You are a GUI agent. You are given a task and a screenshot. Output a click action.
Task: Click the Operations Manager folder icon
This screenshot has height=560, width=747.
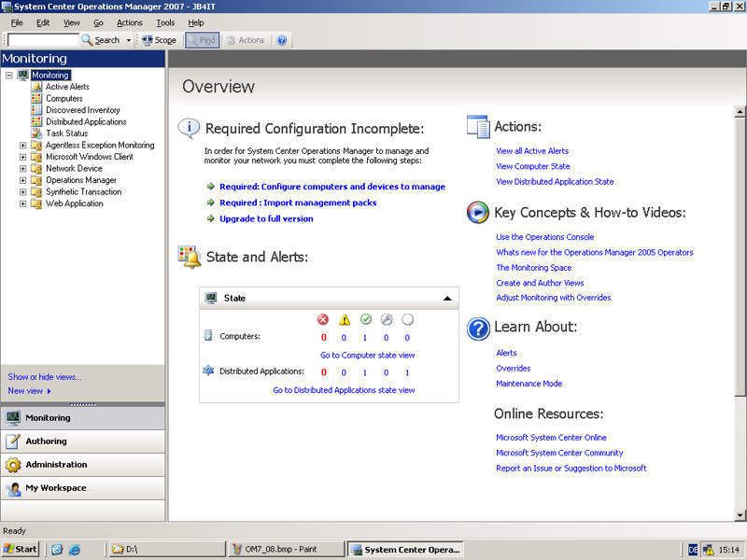[36, 180]
